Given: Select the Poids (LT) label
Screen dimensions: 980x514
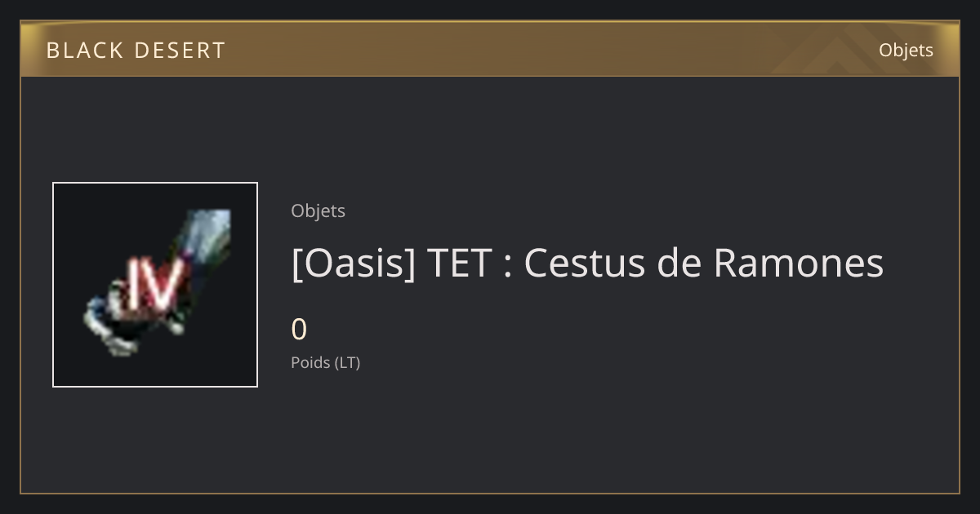Looking at the screenshot, I should coord(326,362).
